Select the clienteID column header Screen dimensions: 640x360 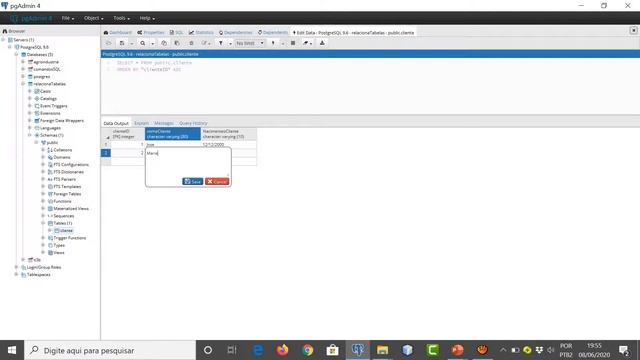[x=127, y=134]
